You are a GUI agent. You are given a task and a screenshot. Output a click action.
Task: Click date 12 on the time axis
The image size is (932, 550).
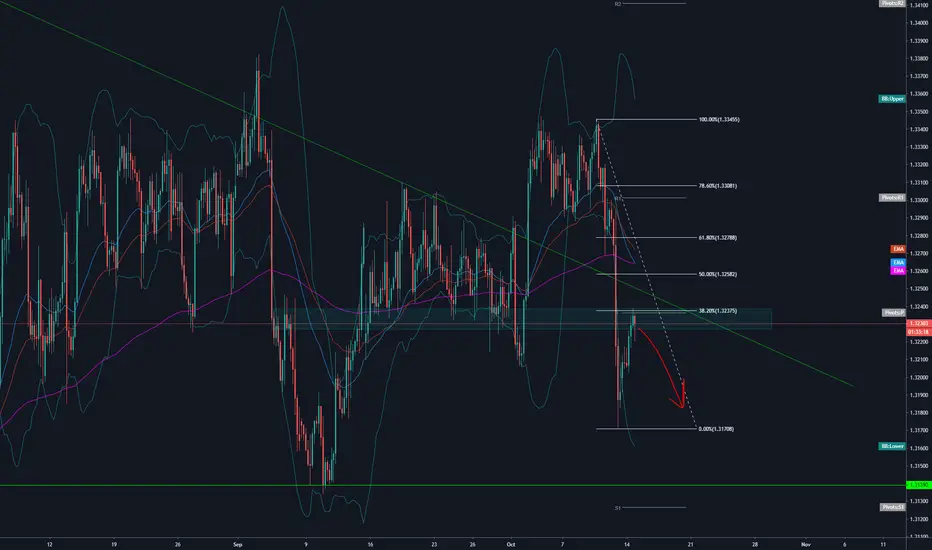tap(50, 544)
